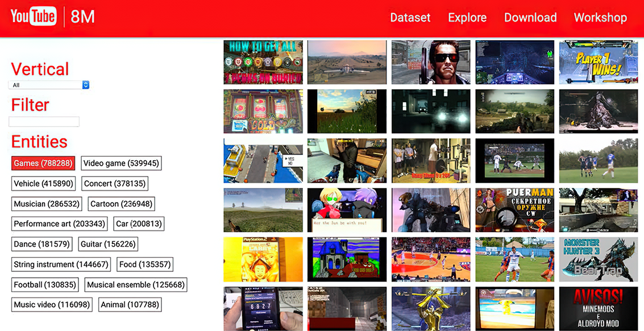Open the Monster Hunter 3 Bear Trap thumbnail

tap(599, 259)
